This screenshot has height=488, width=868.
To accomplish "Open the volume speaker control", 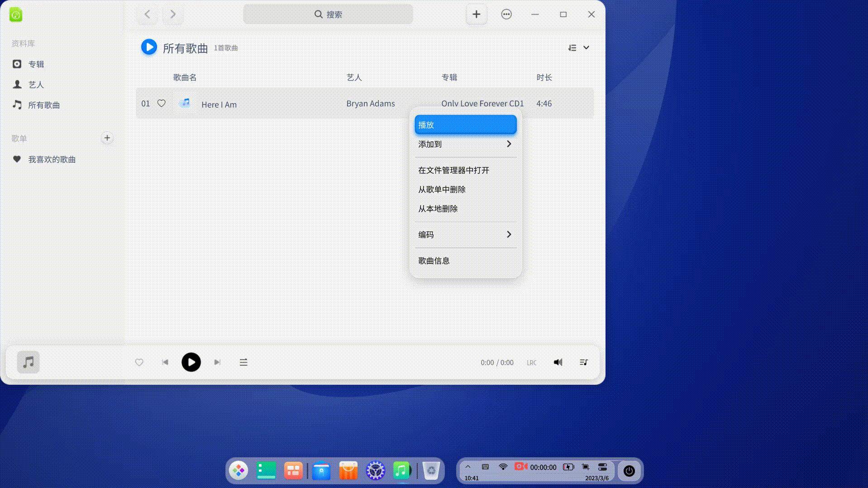I will tap(558, 362).
